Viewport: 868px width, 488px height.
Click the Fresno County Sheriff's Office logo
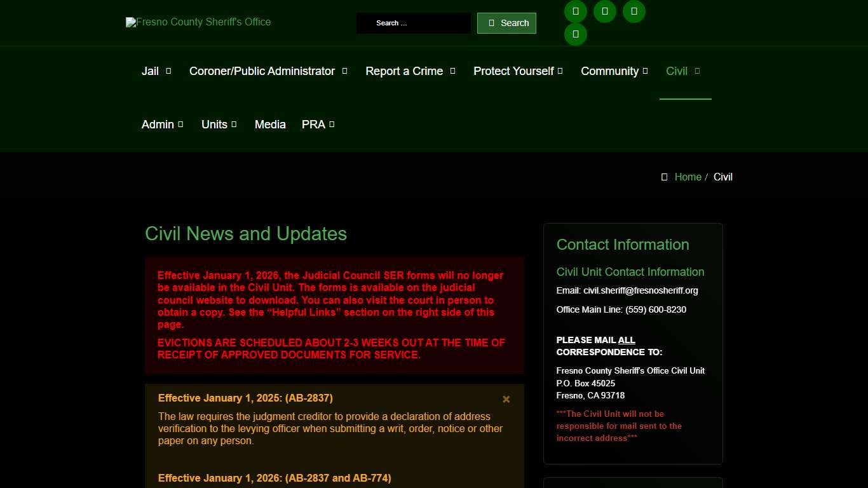tap(198, 22)
